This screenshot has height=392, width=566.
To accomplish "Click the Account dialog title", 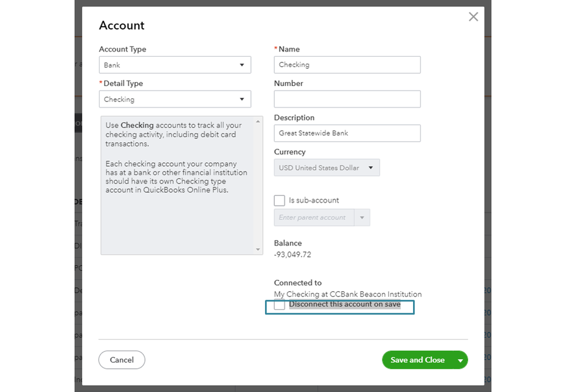I will point(122,25).
